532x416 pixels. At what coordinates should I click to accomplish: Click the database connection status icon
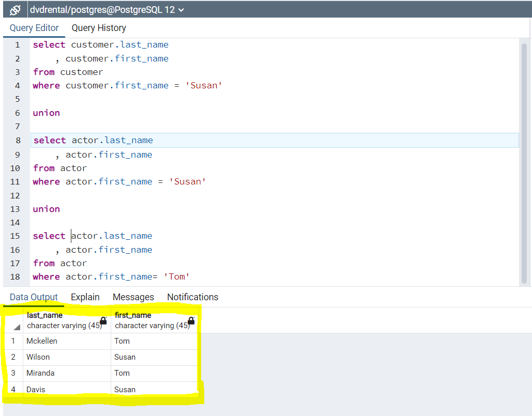pyautogui.click(x=15, y=10)
